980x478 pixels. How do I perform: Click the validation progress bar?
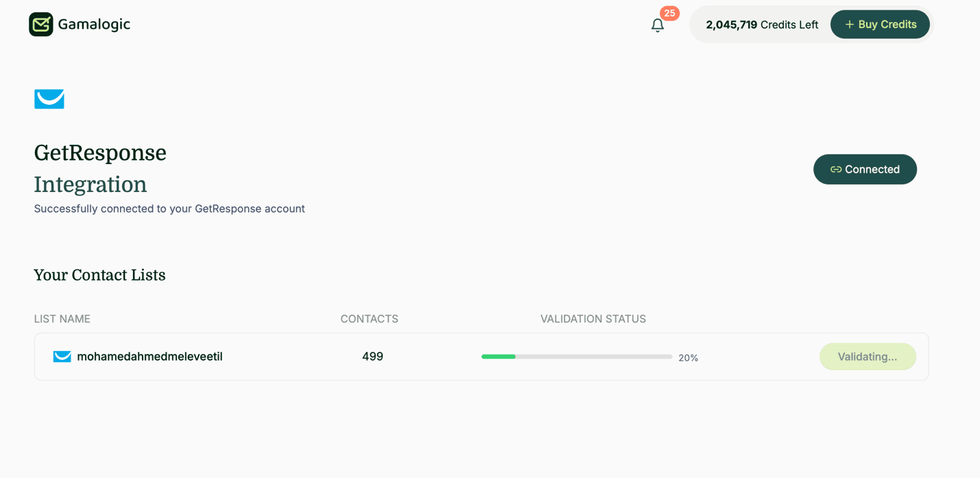click(x=576, y=356)
